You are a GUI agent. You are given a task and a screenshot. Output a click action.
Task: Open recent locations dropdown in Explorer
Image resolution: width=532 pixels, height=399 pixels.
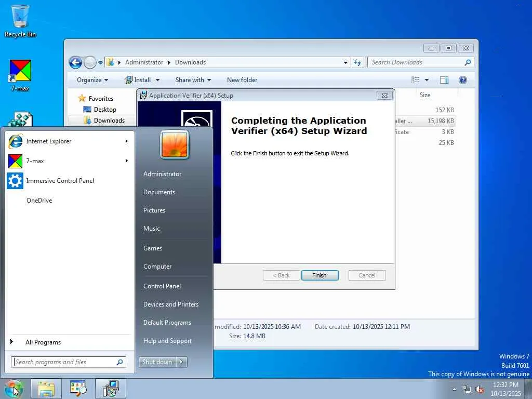pyautogui.click(x=100, y=62)
